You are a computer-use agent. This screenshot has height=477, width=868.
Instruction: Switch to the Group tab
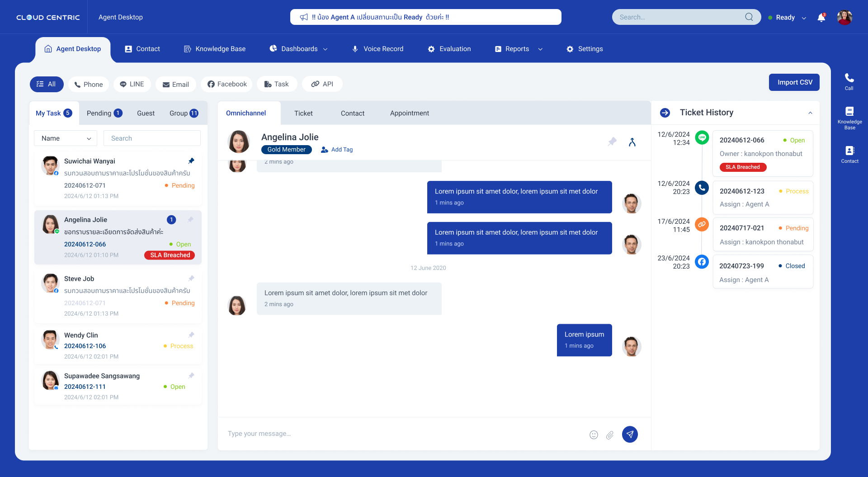pyautogui.click(x=184, y=113)
